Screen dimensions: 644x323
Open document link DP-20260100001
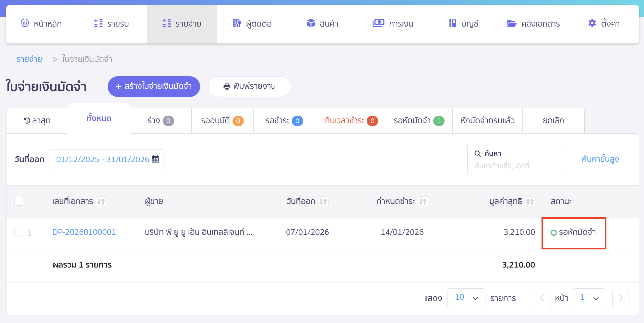[x=84, y=232]
